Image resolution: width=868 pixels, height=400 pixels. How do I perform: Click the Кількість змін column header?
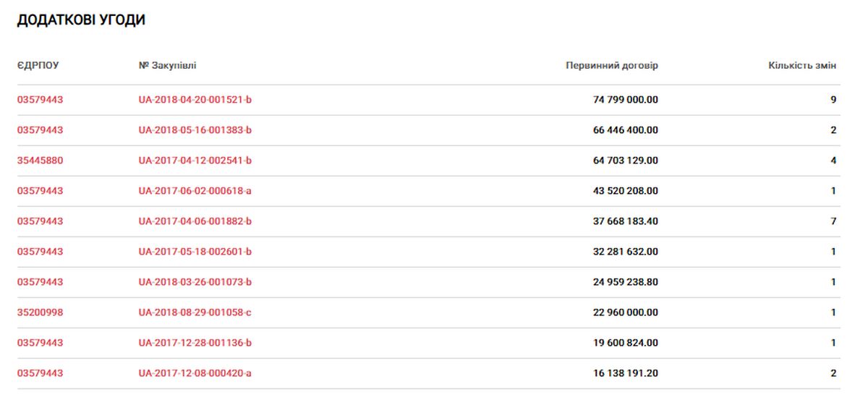point(802,66)
